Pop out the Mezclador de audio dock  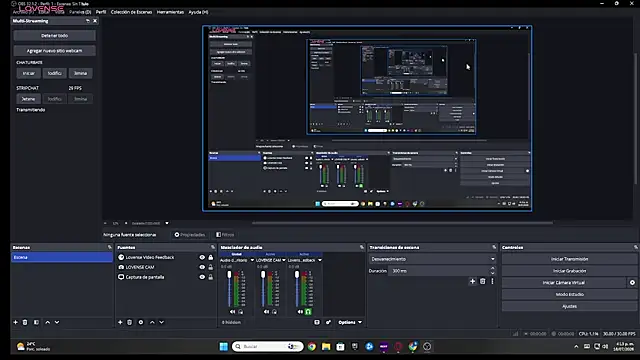point(362,247)
